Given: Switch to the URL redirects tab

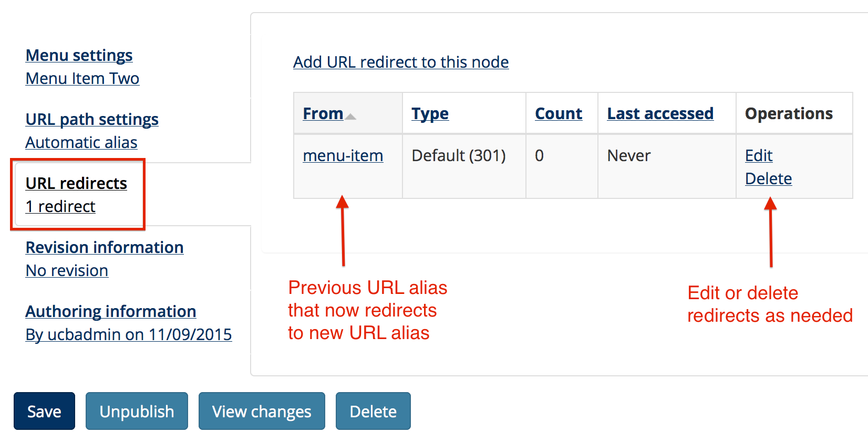Looking at the screenshot, I should (76, 183).
